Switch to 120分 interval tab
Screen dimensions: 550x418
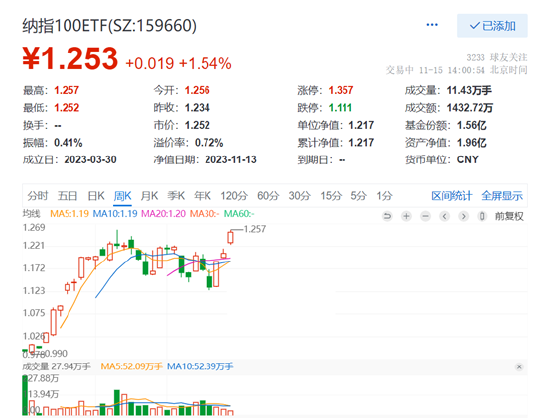234,195
